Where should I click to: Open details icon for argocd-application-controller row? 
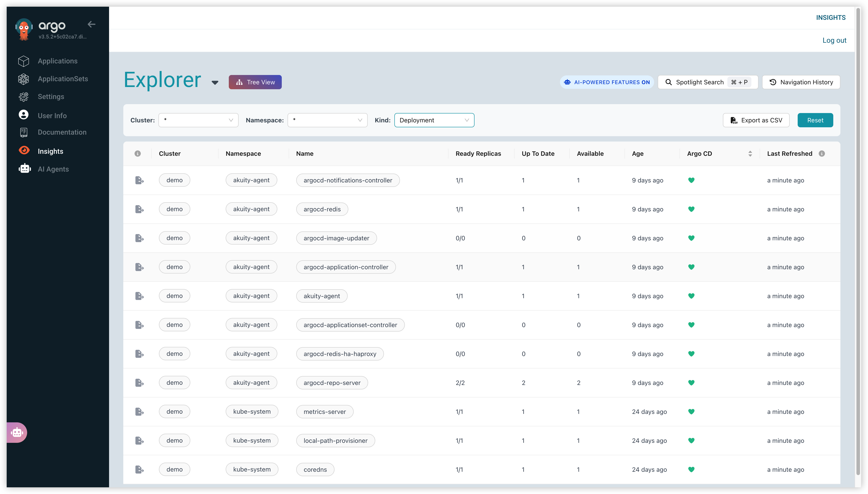[x=140, y=267]
